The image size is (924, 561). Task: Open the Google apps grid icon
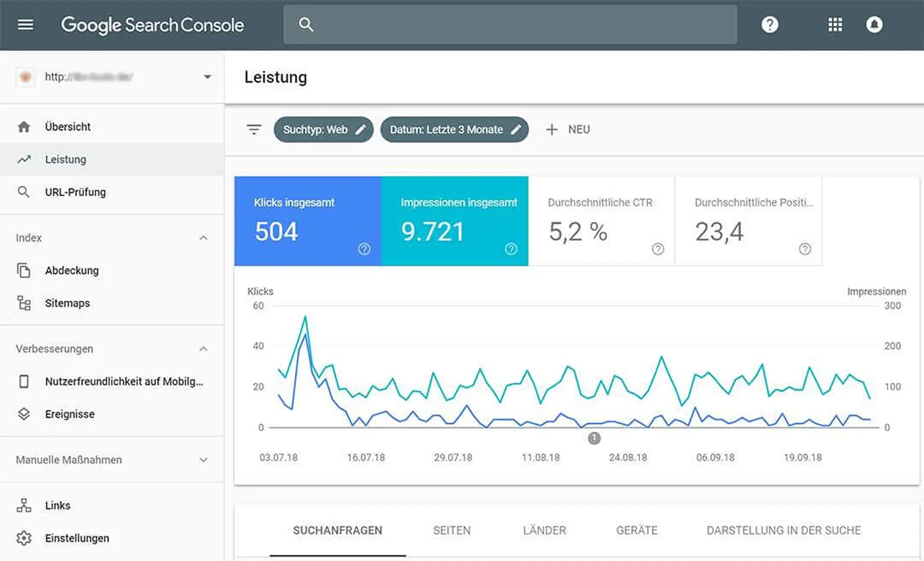coord(835,25)
